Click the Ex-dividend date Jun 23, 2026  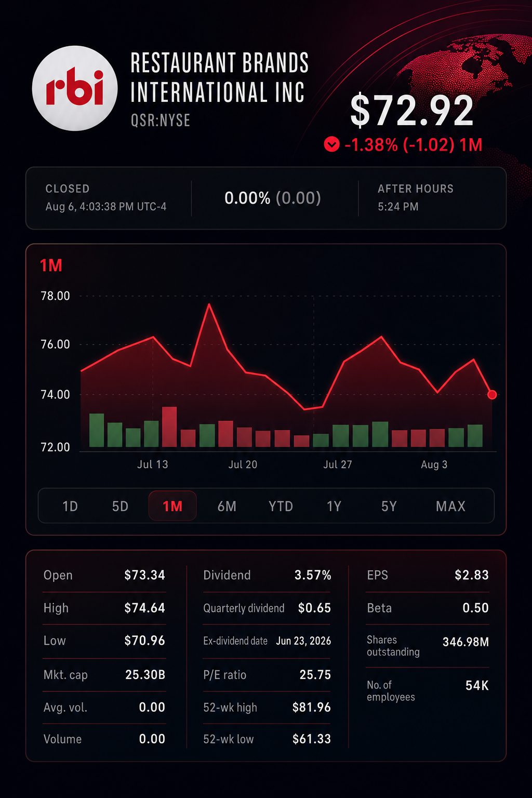303,641
